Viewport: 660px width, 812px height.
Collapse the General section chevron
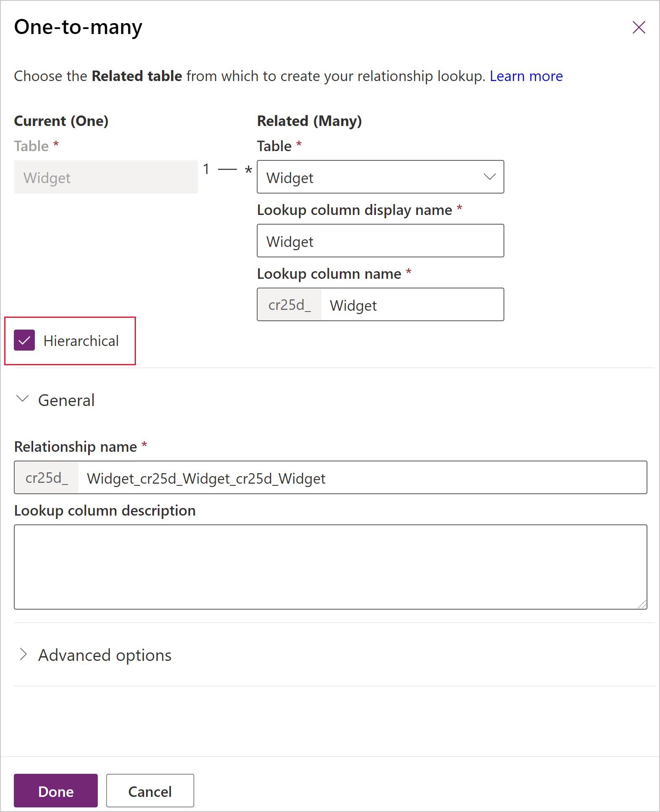point(22,399)
